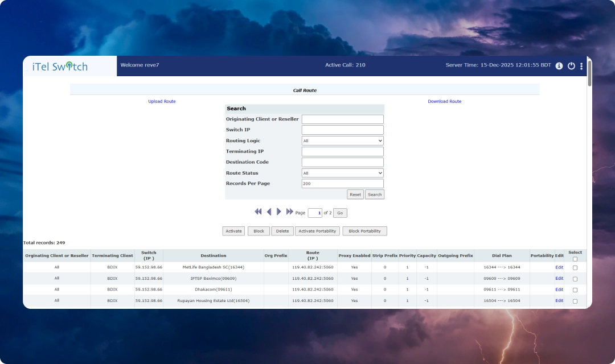Jump to first page arrow icon
The height and width of the screenshot is (364, 615).
258,212
